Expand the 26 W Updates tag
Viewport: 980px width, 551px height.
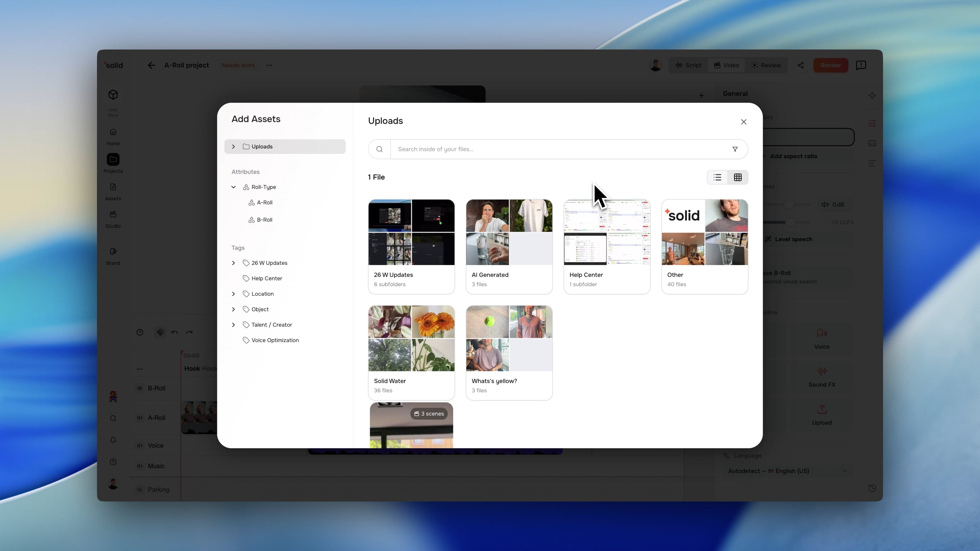click(x=233, y=263)
